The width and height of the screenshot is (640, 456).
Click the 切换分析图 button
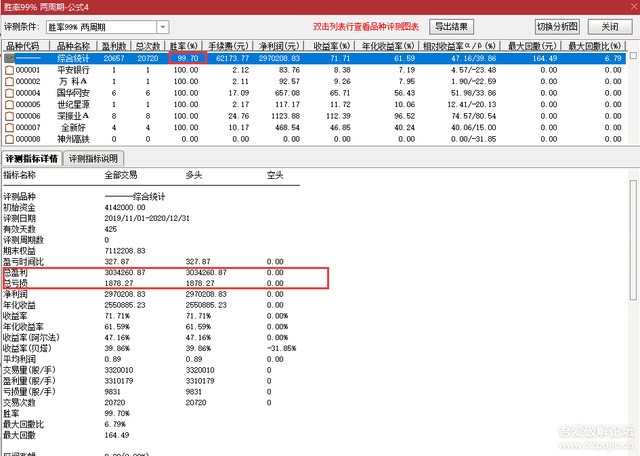point(557,27)
